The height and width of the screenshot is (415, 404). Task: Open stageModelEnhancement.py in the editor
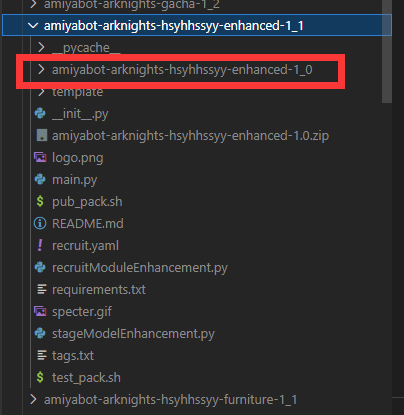[133, 334]
